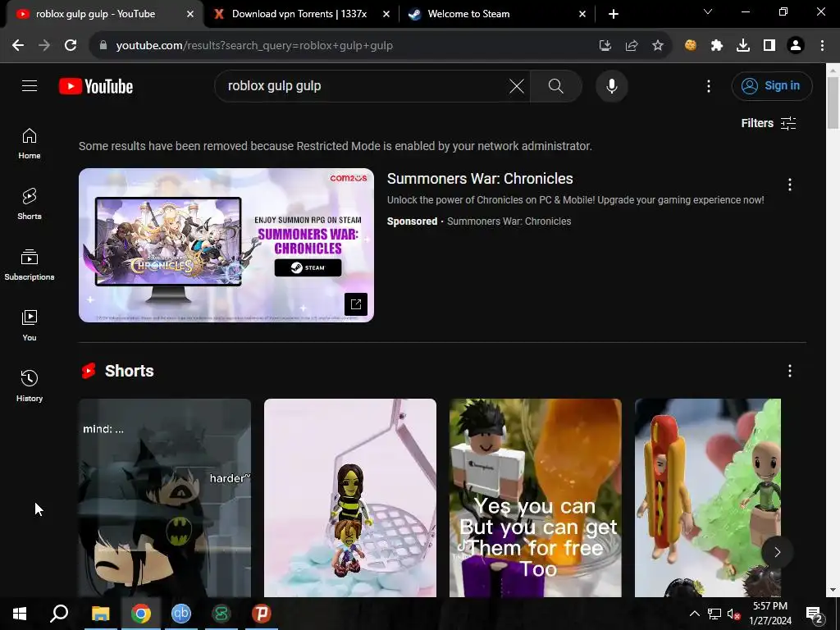The height and width of the screenshot is (630, 840).
Task: Open You section in sidebar
Action: pos(30,325)
